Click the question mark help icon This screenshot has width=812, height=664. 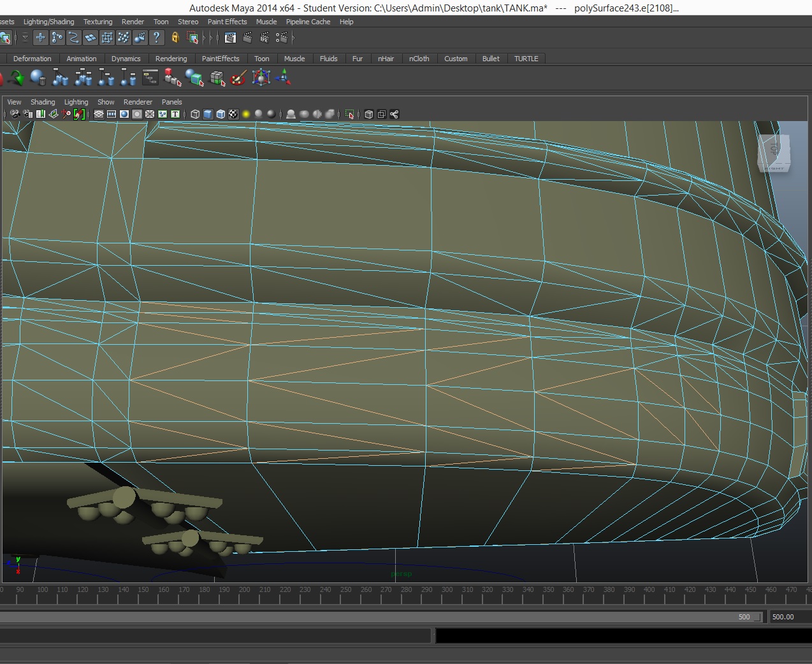156,38
